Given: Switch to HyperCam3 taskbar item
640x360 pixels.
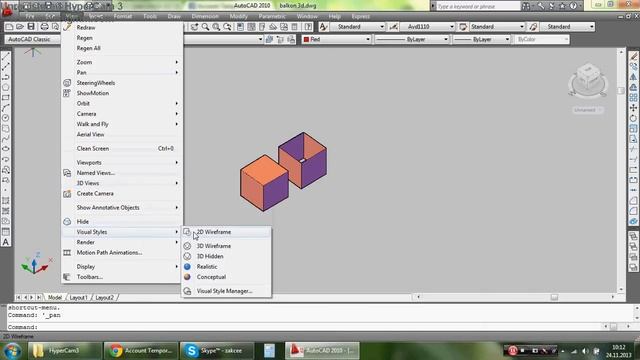Looking at the screenshot, I should point(64,351).
